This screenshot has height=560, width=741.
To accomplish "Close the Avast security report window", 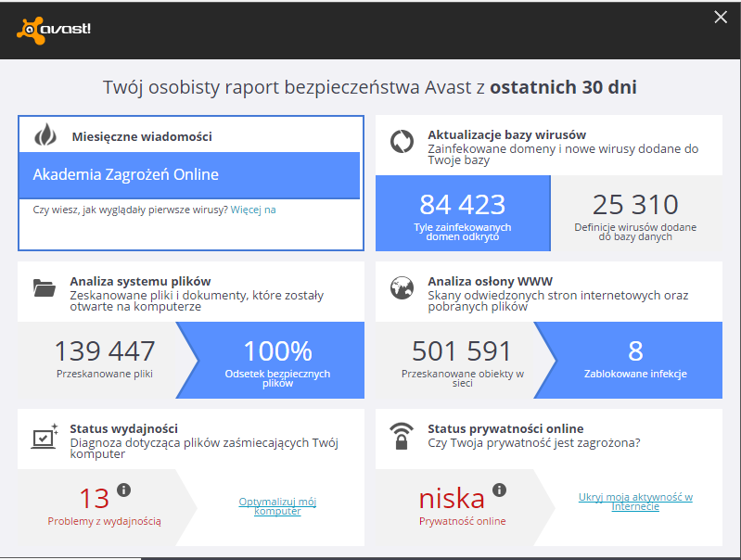I will (x=721, y=17).
